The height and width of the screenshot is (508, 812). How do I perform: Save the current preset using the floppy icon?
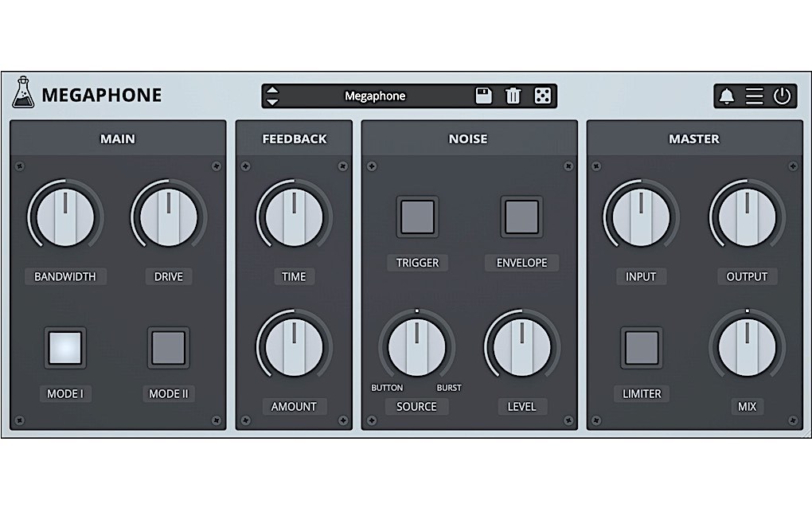(486, 96)
